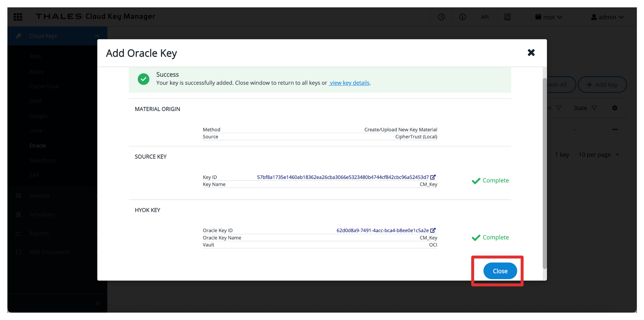This screenshot has width=644, height=320.
Task: Change the 10 per page dropdown
Action: point(599,155)
